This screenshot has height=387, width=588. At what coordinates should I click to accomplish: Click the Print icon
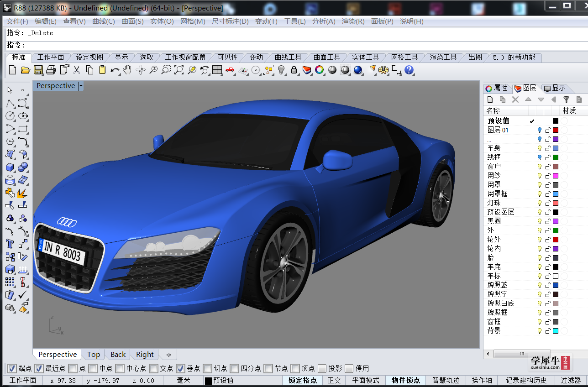click(x=51, y=70)
